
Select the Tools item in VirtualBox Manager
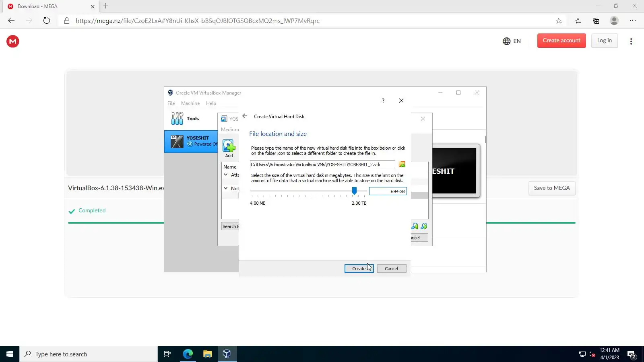191,119
